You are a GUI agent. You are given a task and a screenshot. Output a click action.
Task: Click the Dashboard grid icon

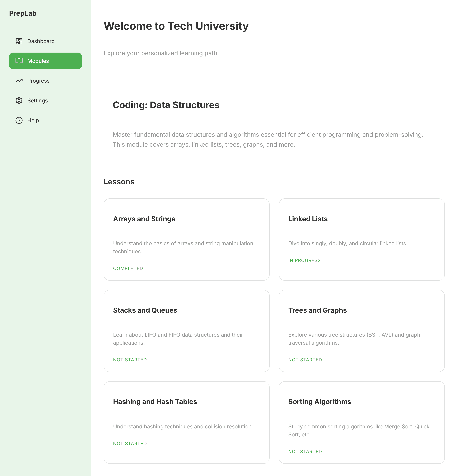(x=19, y=41)
